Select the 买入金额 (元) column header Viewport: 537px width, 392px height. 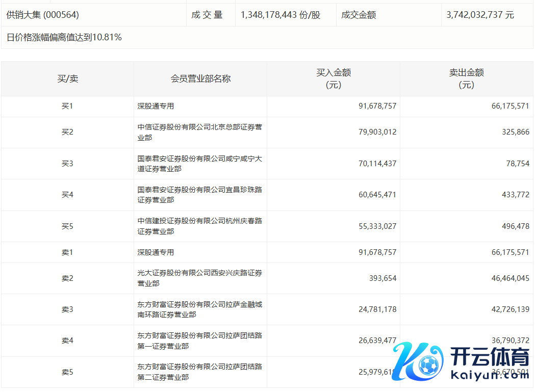click(x=334, y=79)
